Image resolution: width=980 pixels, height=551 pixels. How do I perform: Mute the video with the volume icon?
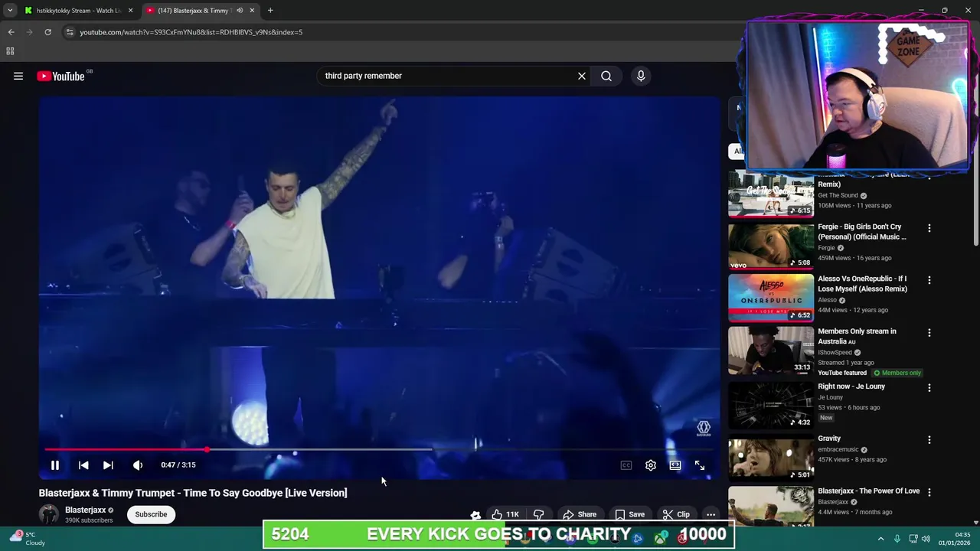coord(138,465)
